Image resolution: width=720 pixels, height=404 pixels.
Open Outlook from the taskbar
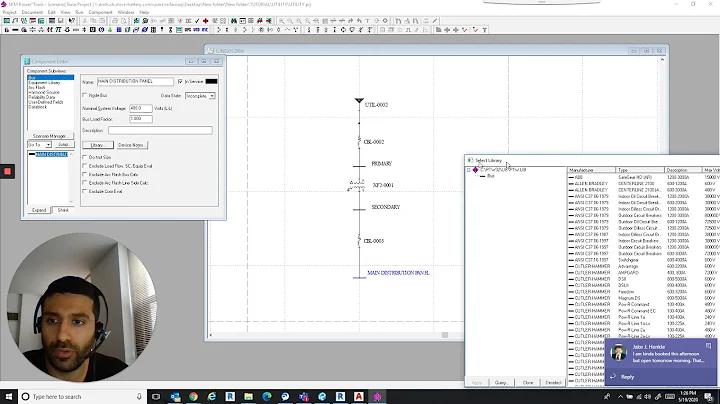pyautogui.click(x=175, y=396)
